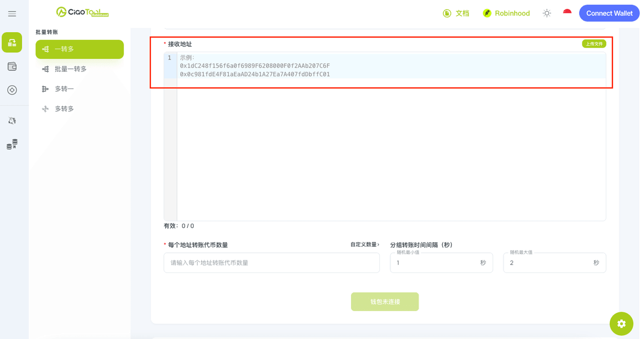The width and height of the screenshot is (644, 339).
Task: Click the 每个地址转账代币数量 input field
Action: (272, 263)
